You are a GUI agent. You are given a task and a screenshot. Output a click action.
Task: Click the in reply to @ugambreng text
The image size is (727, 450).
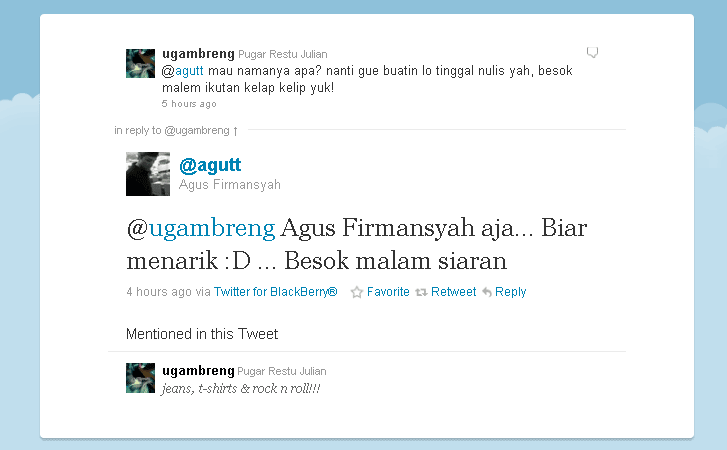tap(172, 131)
